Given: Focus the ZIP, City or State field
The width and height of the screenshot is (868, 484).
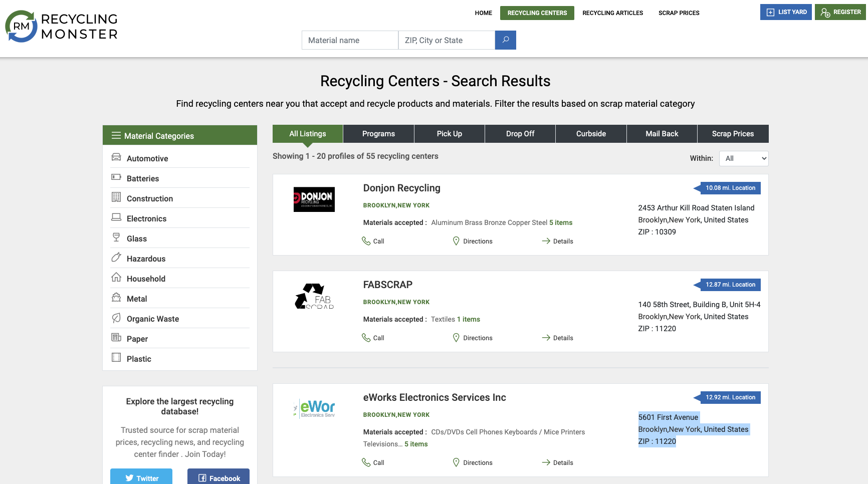Looking at the screenshot, I should pos(447,40).
